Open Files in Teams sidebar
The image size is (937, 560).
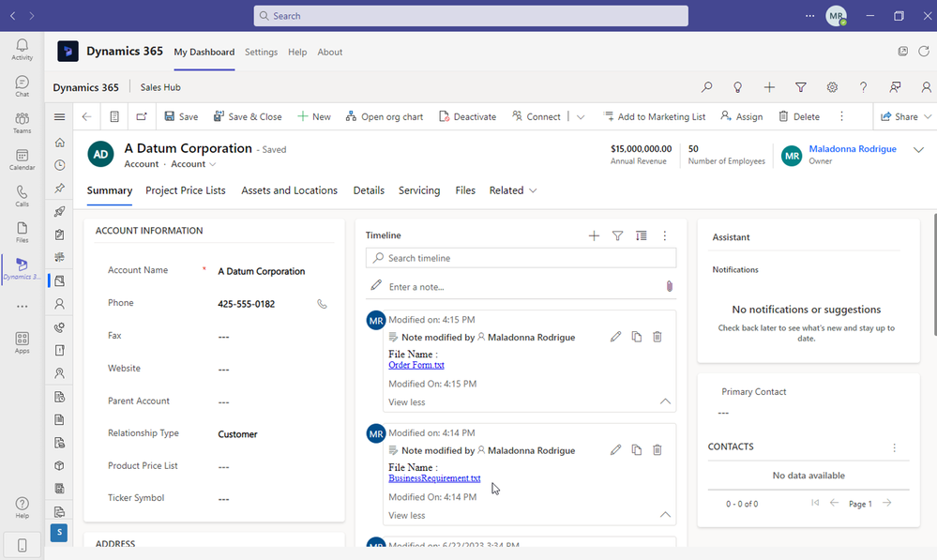[x=23, y=232]
